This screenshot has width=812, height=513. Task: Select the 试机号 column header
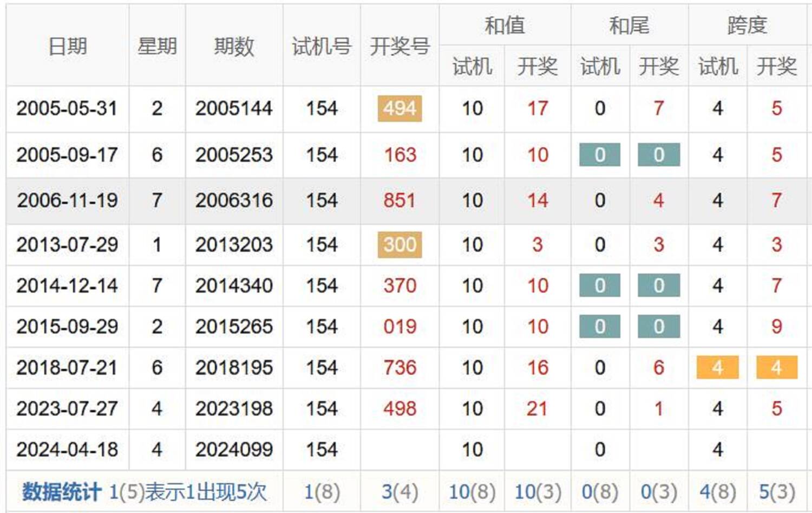coord(322,46)
